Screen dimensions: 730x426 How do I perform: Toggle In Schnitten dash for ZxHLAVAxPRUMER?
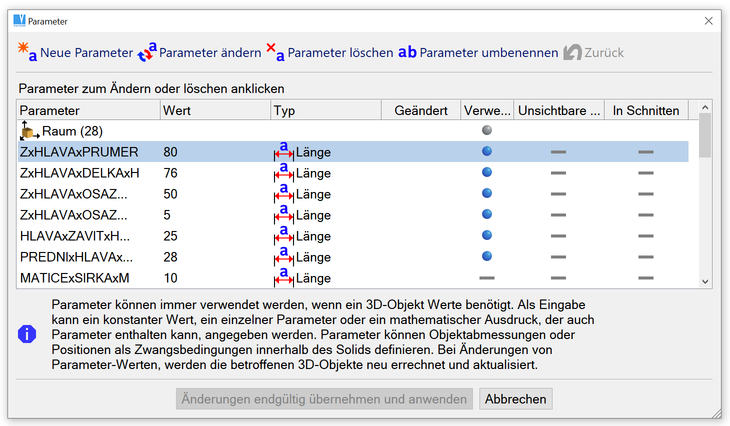coord(646,152)
